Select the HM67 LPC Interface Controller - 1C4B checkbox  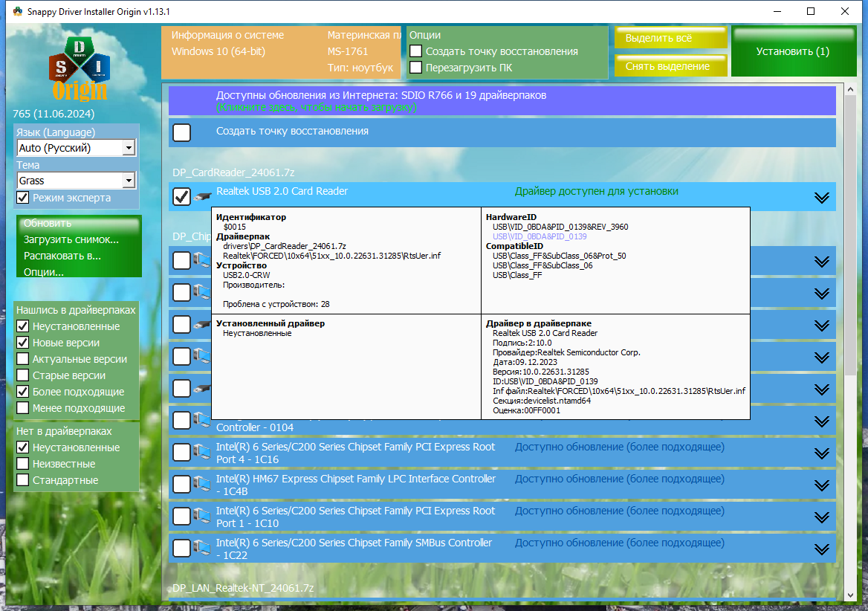tap(181, 485)
